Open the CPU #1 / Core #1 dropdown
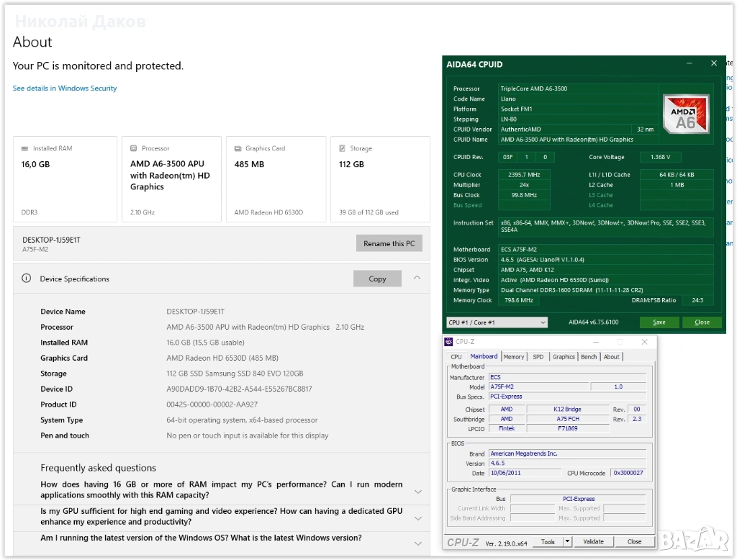 pos(497,322)
